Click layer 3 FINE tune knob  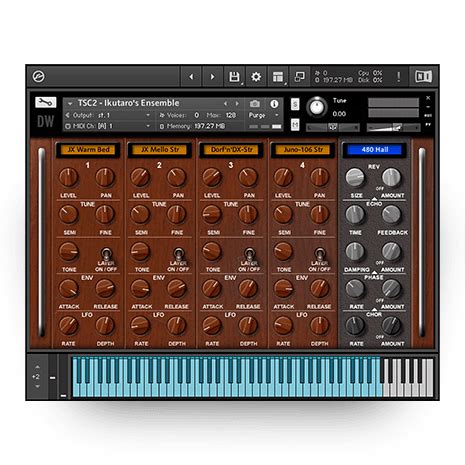point(248,214)
